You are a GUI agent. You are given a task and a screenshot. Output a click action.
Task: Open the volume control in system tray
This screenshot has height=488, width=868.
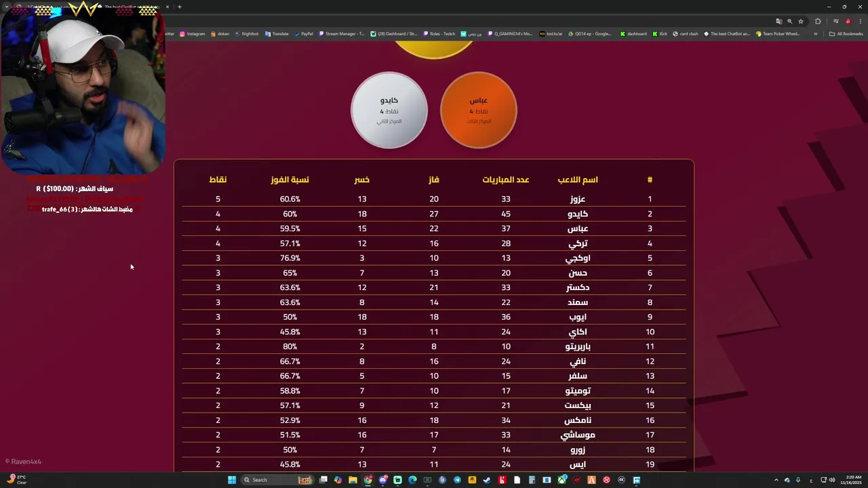tap(832, 480)
